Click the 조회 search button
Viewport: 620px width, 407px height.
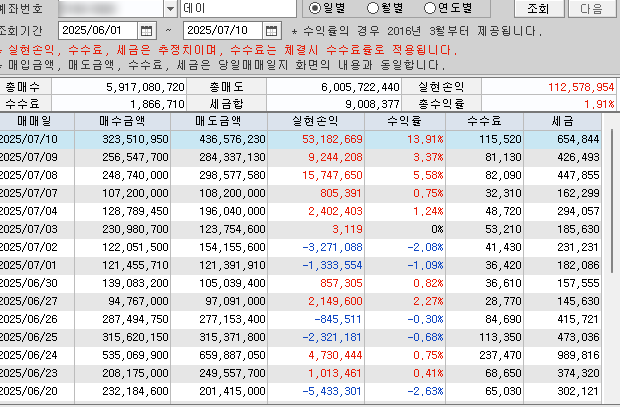[537, 8]
